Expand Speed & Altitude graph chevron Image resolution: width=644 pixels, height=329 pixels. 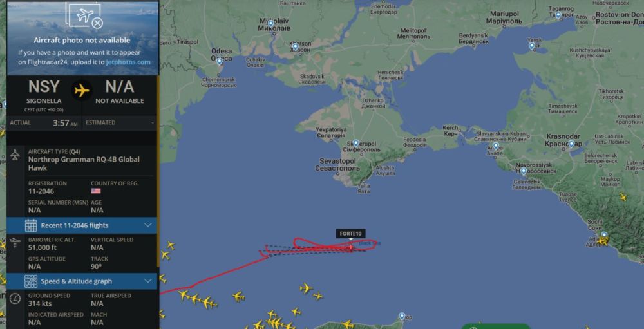tap(148, 281)
